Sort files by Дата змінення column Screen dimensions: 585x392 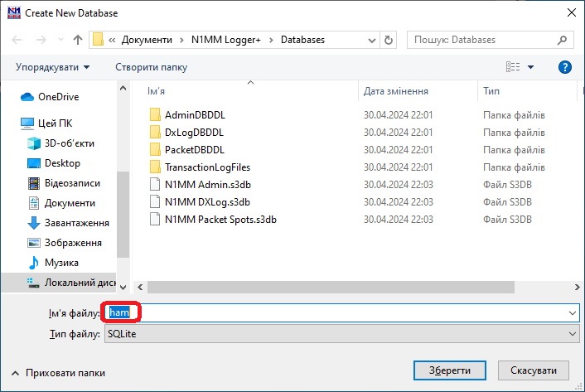pos(396,91)
